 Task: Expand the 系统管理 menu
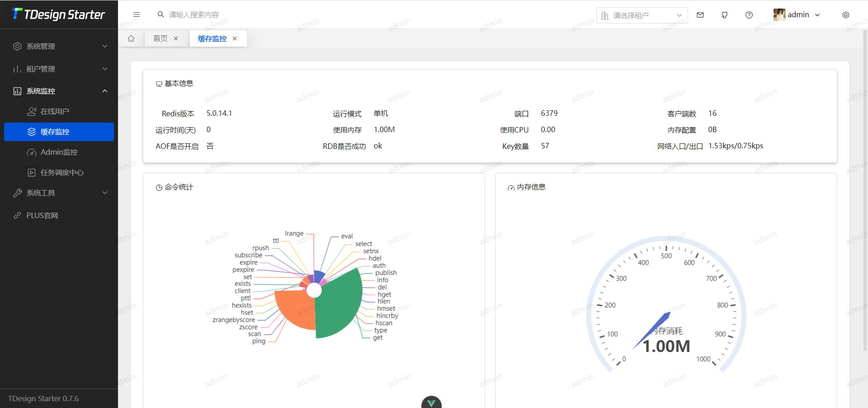click(x=59, y=46)
